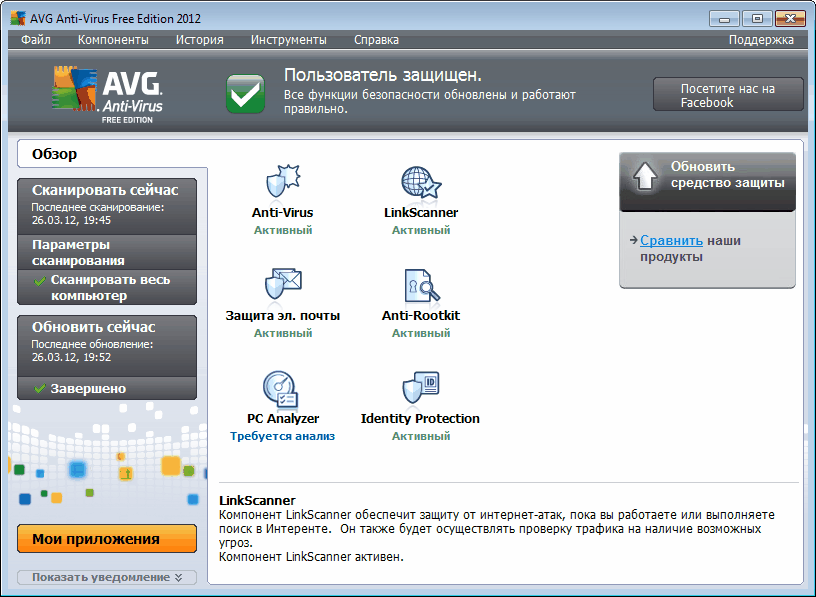The height and width of the screenshot is (597, 816).
Task: Open the email protection envelope icon
Action: pyautogui.click(x=283, y=285)
